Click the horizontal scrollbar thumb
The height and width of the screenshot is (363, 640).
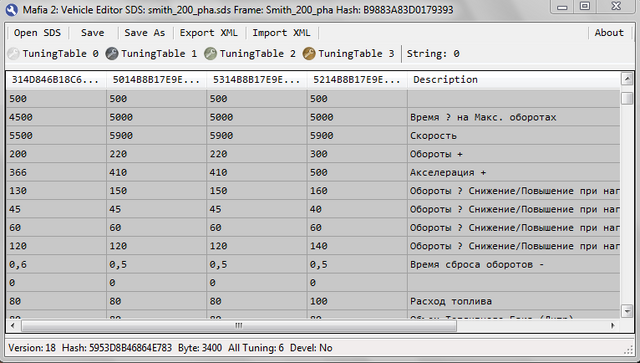[x=239, y=325]
